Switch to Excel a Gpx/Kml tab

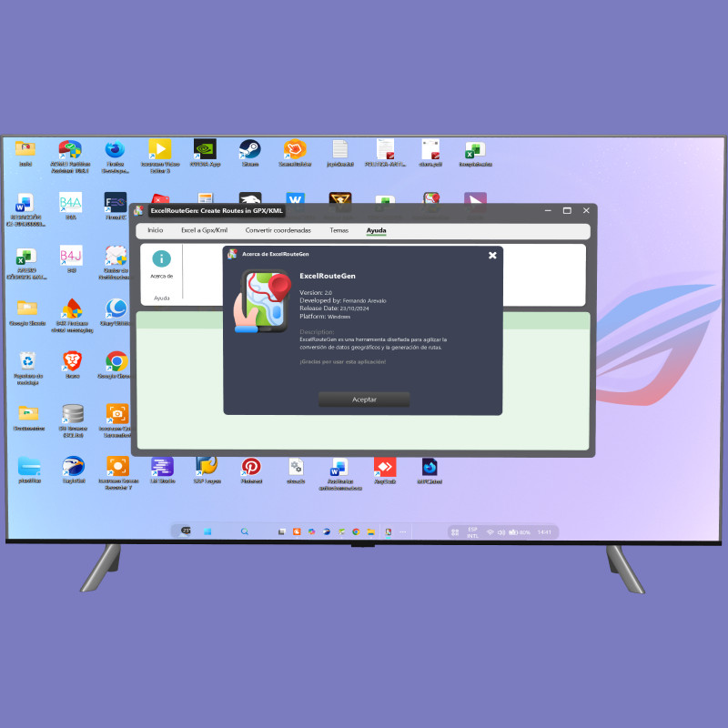coord(204,231)
